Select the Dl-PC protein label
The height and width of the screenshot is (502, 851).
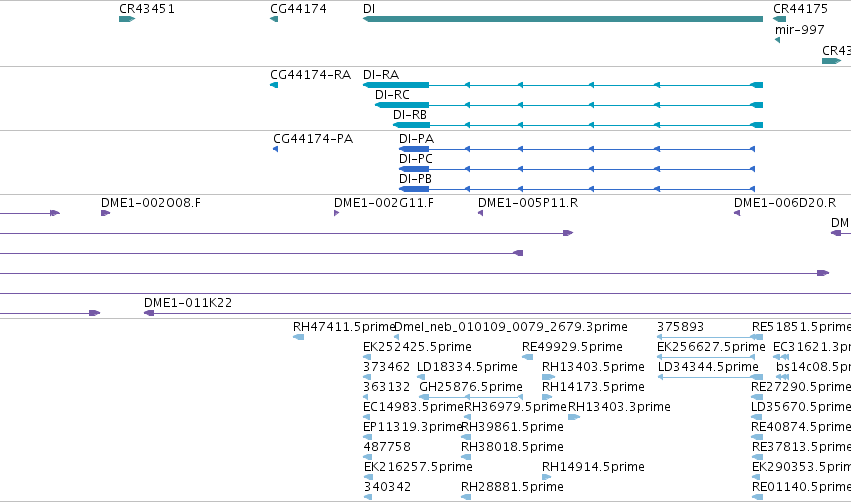[416, 158]
